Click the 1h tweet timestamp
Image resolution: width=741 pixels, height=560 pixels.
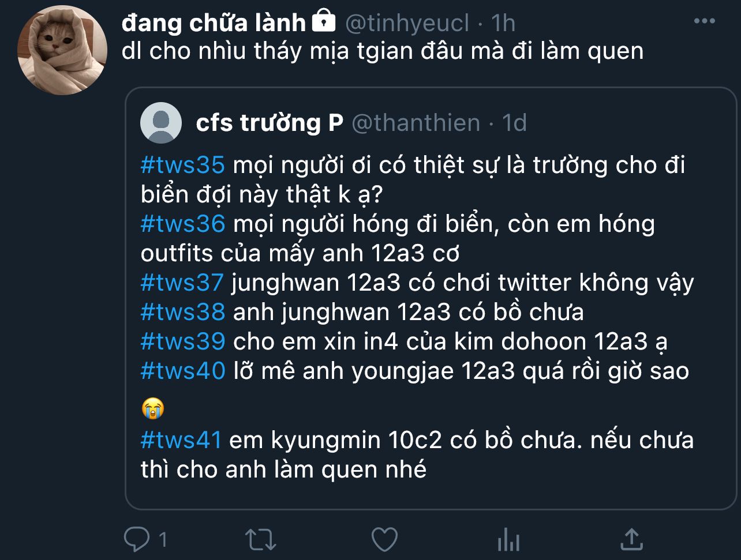click(503, 23)
